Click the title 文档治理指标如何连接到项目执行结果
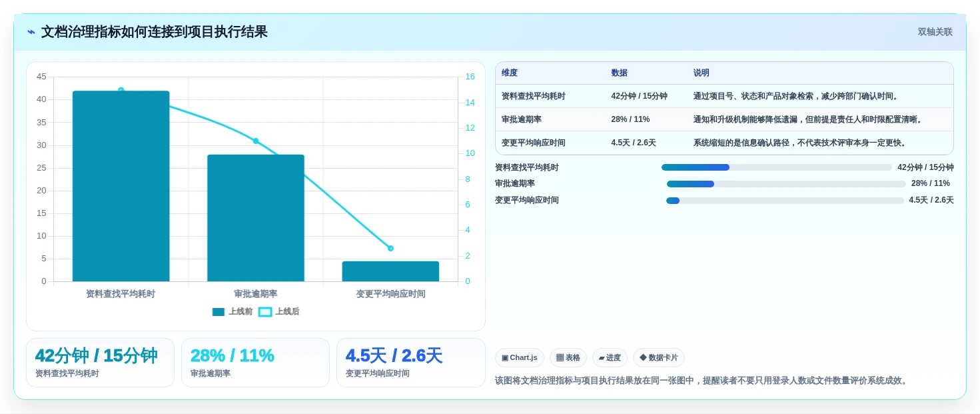 coord(155,32)
